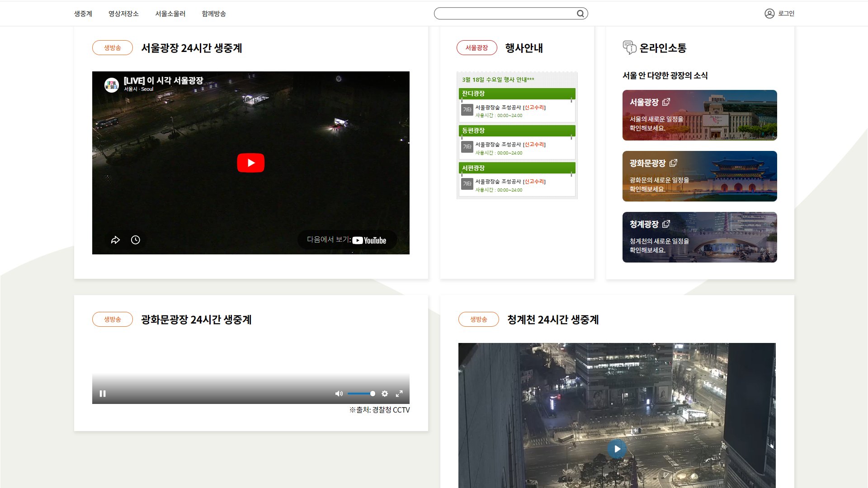This screenshot has height=488, width=868.
Task: Mute the 광화문광장 stream audio
Action: click(339, 394)
